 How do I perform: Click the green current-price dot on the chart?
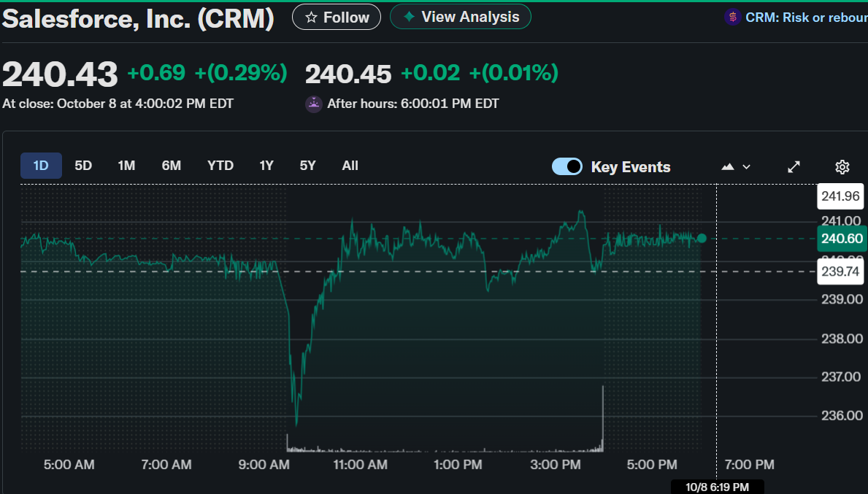click(x=702, y=238)
